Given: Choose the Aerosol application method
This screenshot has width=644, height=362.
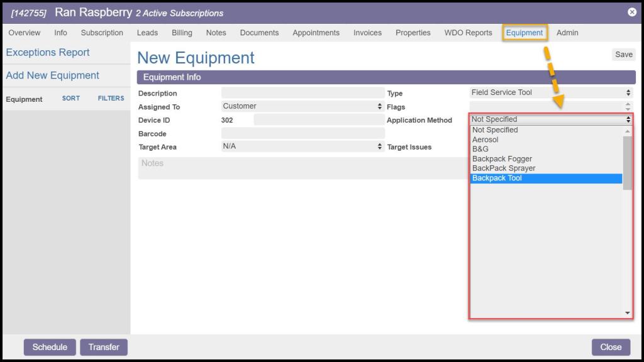Looking at the screenshot, I should click(485, 140).
